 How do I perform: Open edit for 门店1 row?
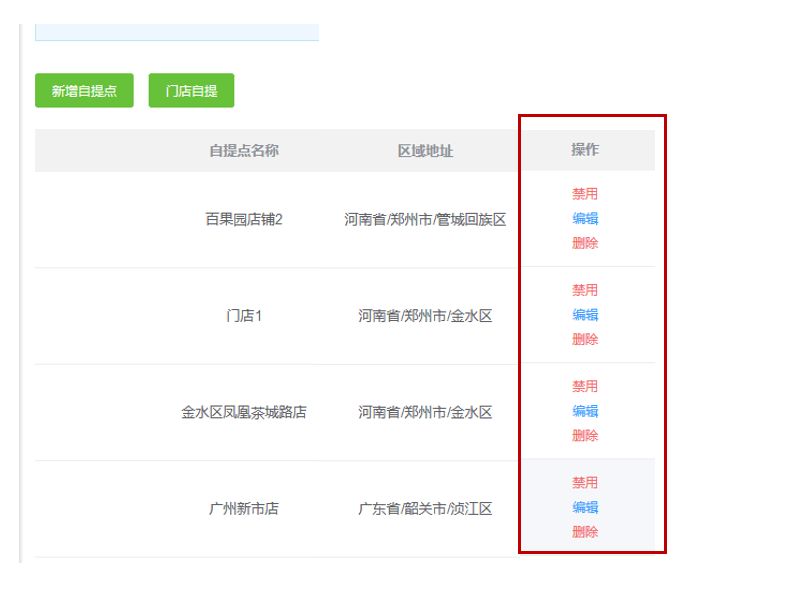[x=585, y=315]
